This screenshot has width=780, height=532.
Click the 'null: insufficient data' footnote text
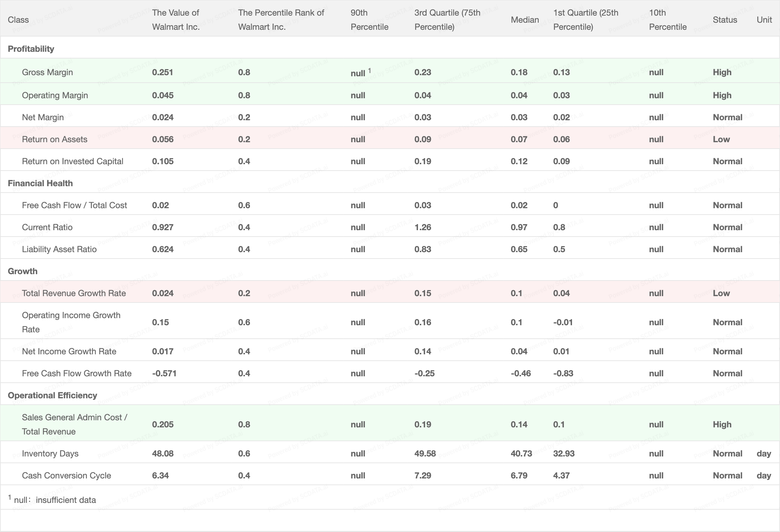pos(55,500)
